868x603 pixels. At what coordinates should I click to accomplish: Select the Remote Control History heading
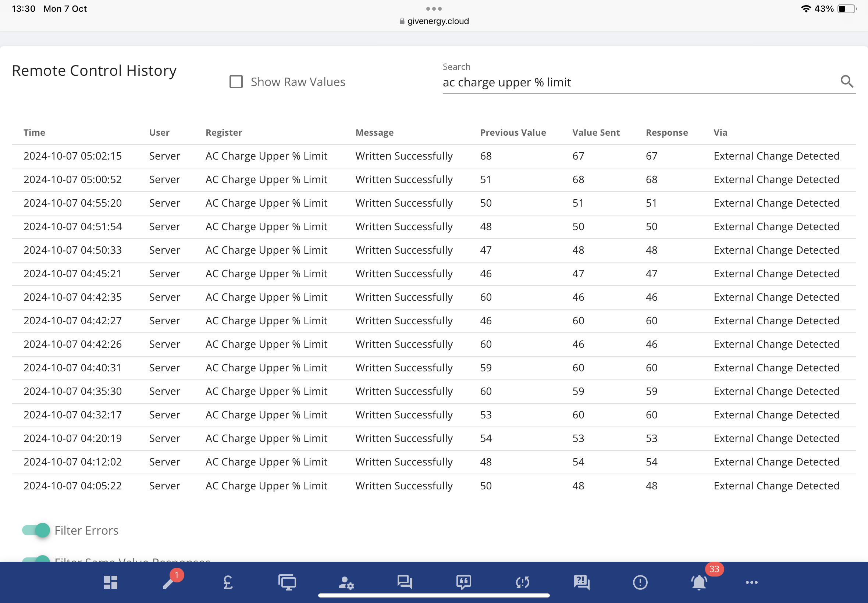coord(95,71)
